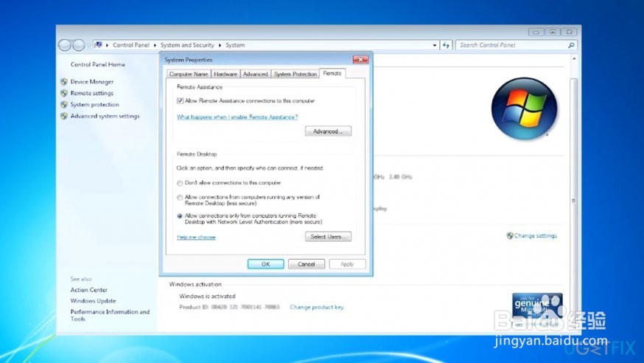Image resolution: width=644 pixels, height=363 pixels.
Task: Click the search magnifier icon
Action: click(571, 45)
